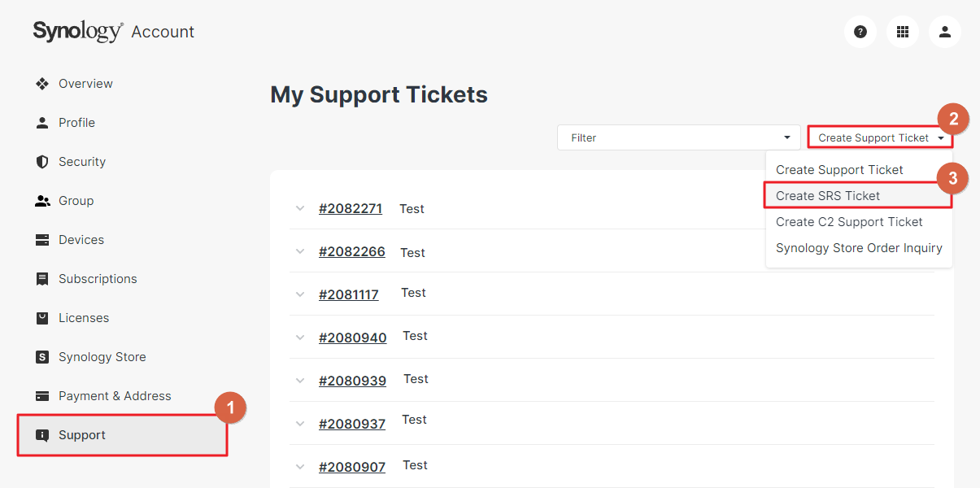This screenshot has height=488, width=980.
Task: Expand ticket #2080940 chevron
Action: (x=300, y=338)
